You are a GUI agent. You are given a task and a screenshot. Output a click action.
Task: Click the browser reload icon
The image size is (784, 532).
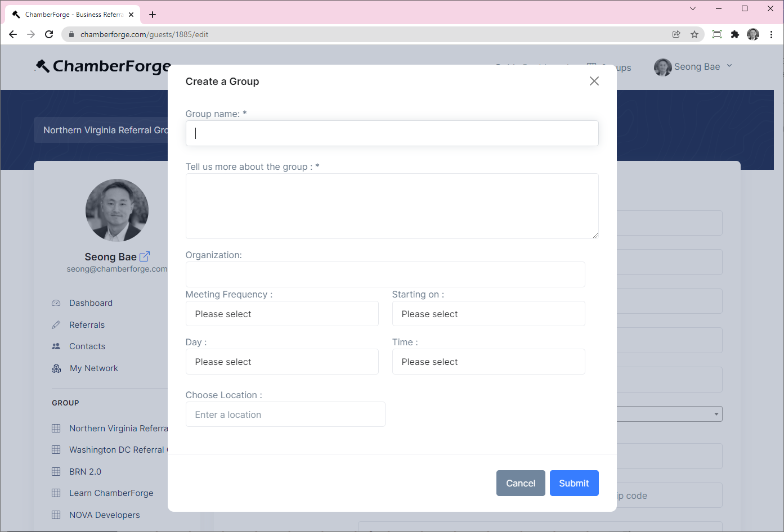point(49,34)
